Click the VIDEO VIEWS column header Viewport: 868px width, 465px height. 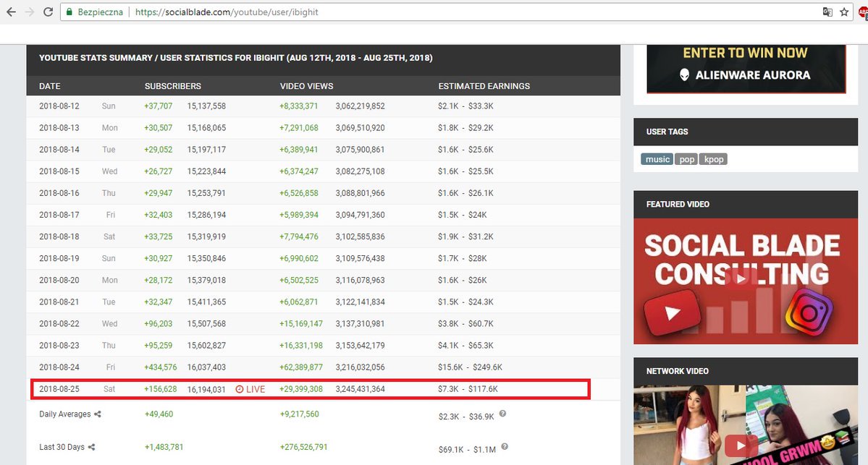[x=307, y=86]
